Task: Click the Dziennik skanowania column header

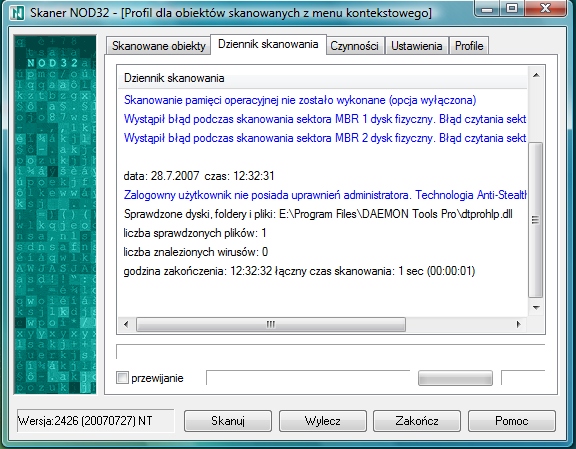Action: pyautogui.click(x=323, y=78)
